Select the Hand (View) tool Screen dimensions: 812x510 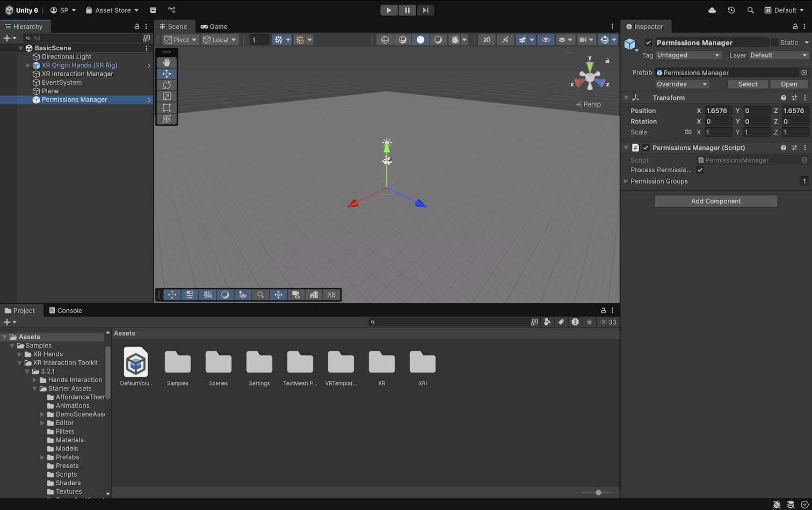[166, 62]
